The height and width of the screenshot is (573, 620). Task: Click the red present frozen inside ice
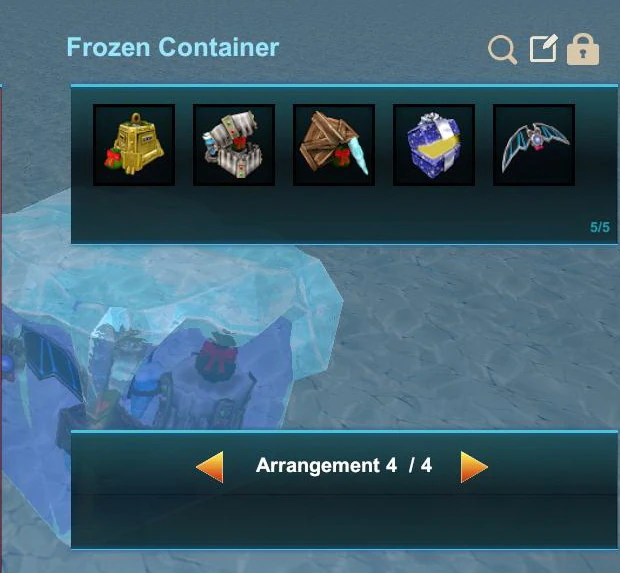215,361
